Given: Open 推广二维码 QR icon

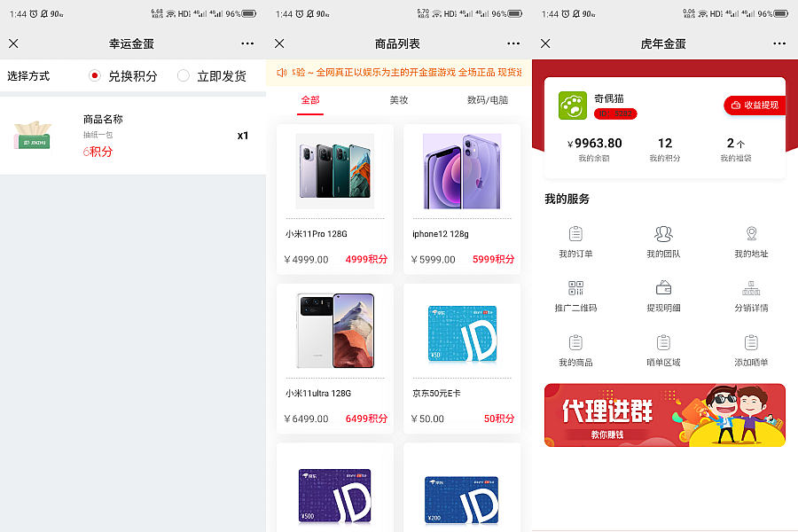Looking at the screenshot, I should pyautogui.click(x=575, y=288).
